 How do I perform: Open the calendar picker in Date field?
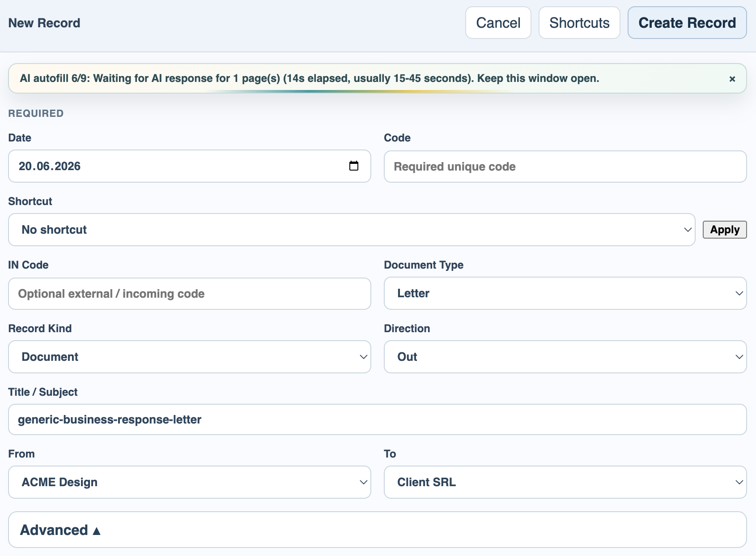[353, 166]
